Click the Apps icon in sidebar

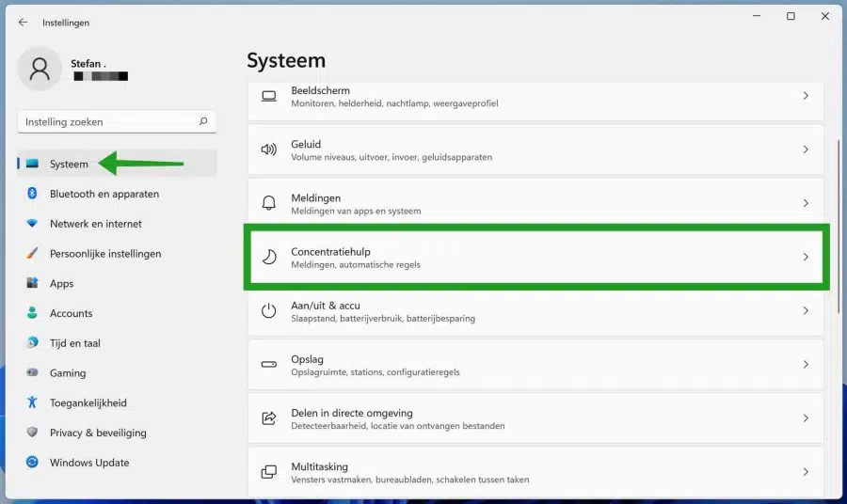pos(32,283)
